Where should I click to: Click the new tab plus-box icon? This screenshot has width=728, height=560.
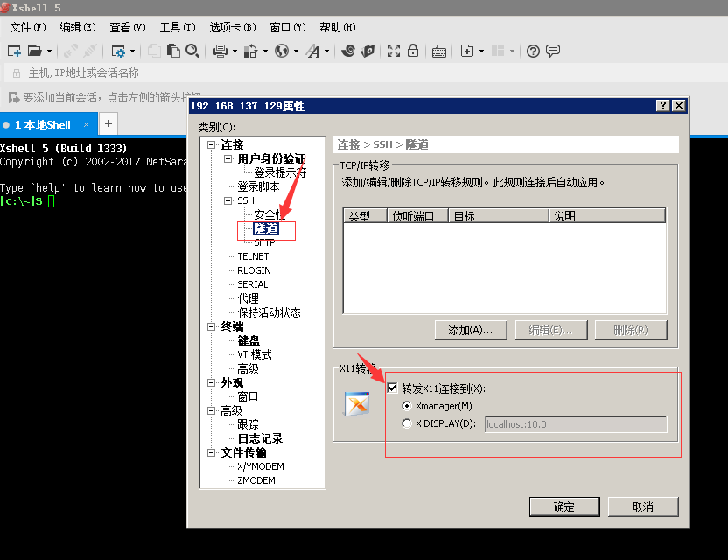[x=467, y=51]
